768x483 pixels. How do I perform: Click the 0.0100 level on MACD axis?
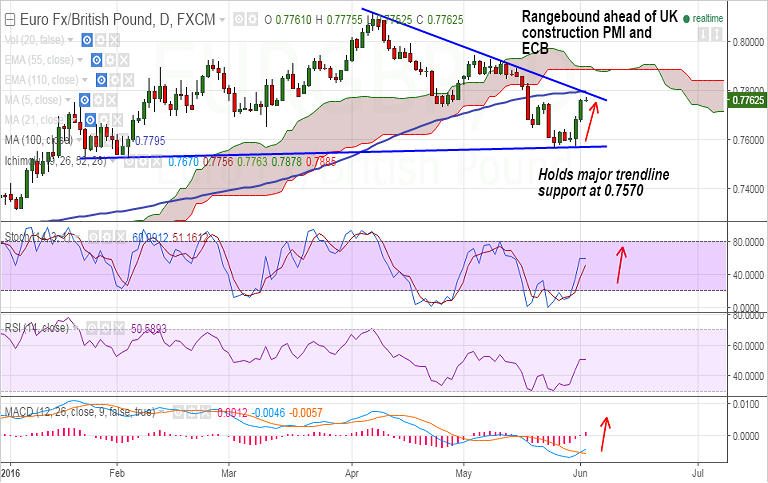tap(748, 405)
